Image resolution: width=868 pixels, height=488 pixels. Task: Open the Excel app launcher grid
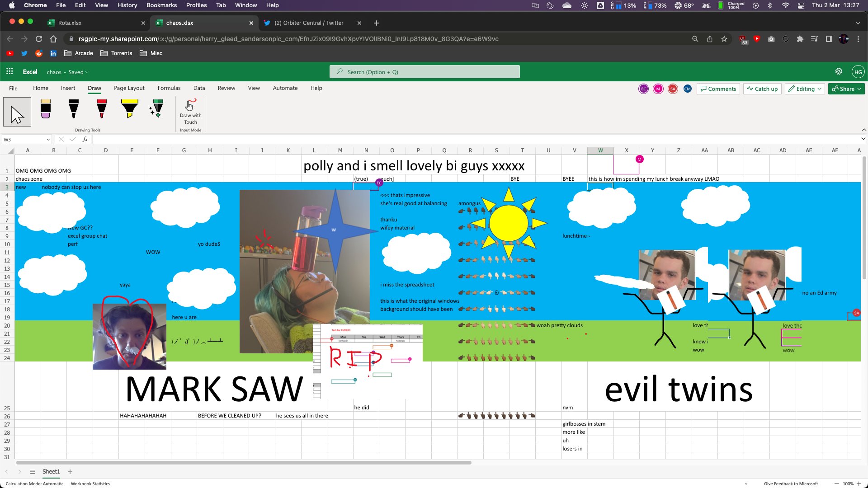click(9, 71)
